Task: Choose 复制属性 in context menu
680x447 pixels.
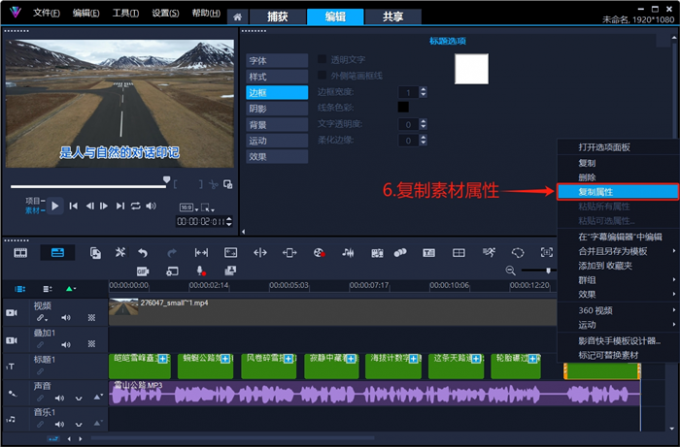Action: (x=618, y=192)
